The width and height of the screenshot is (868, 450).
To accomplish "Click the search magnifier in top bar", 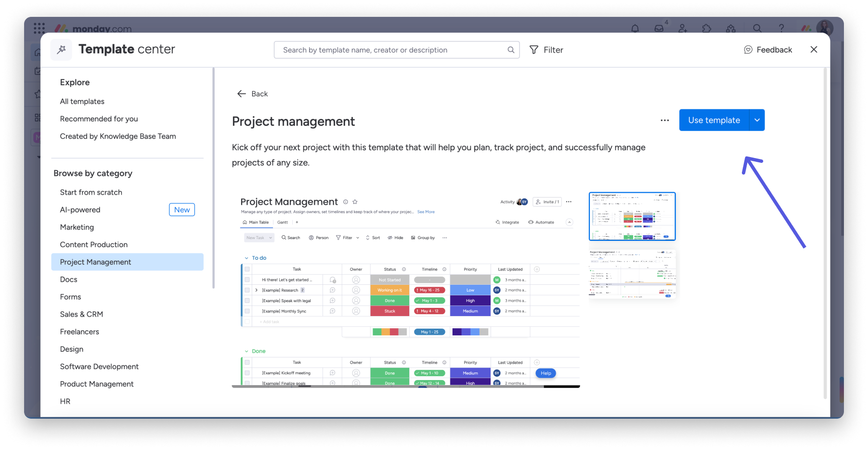I will [x=757, y=28].
